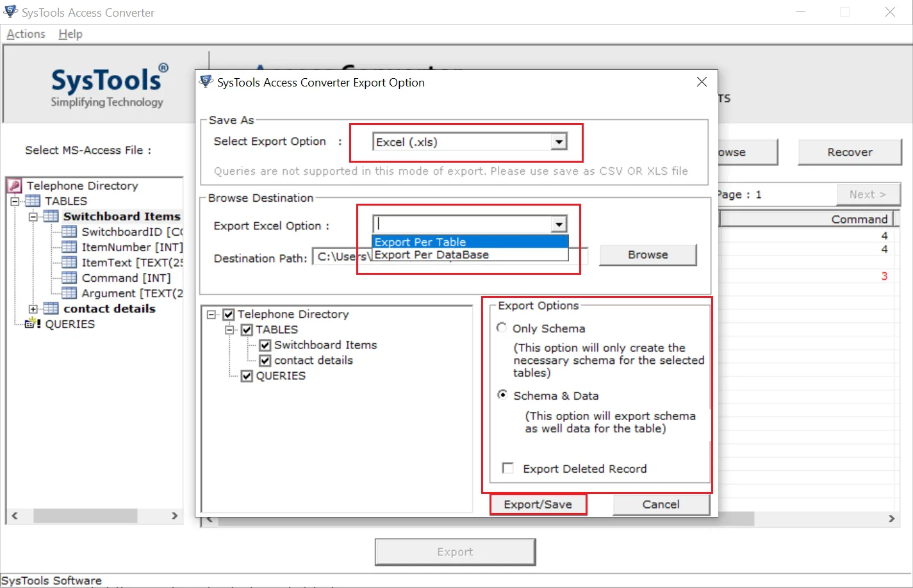This screenshot has width=913, height=588.
Task: Click the QUERIES node icon
Action: point(33,324)
